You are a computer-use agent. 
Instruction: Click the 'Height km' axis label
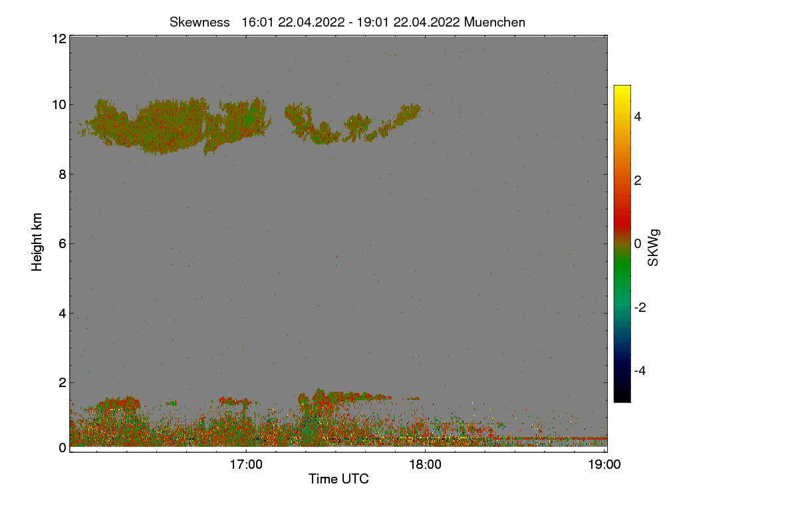point(37,242)
